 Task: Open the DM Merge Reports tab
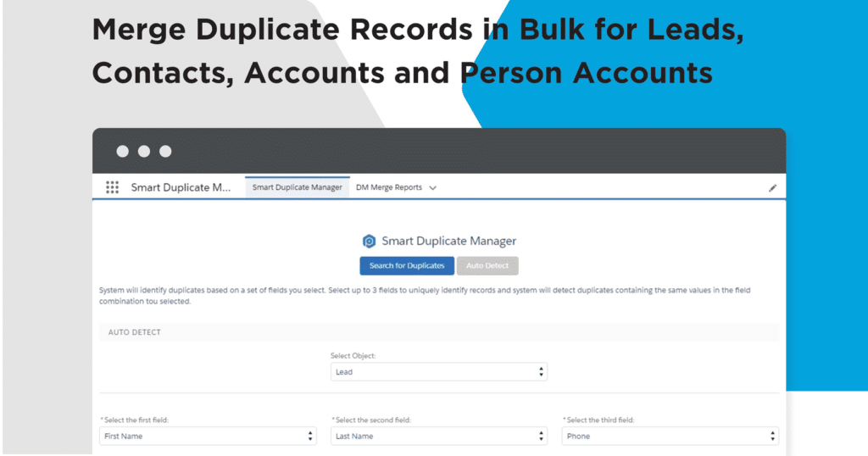389,187
